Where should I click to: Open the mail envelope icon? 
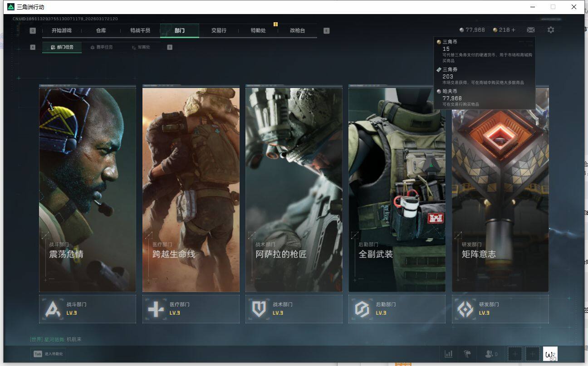[x=530, y=30]
